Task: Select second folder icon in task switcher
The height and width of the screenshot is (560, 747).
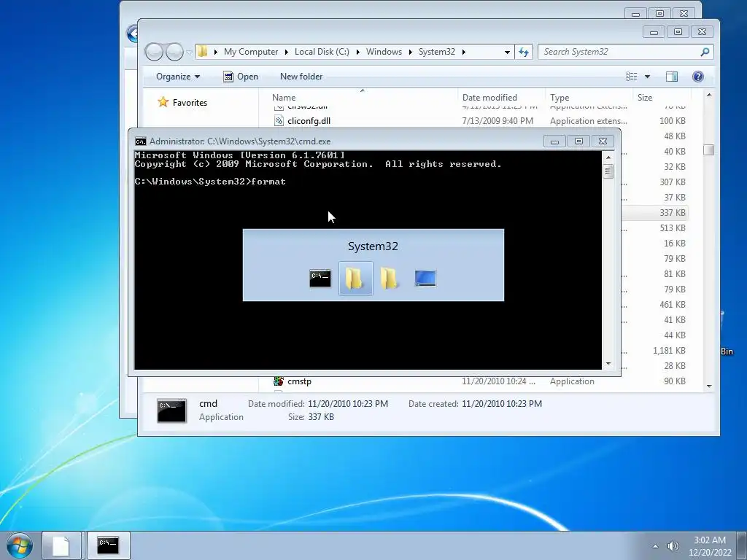Action: [390, 279]
